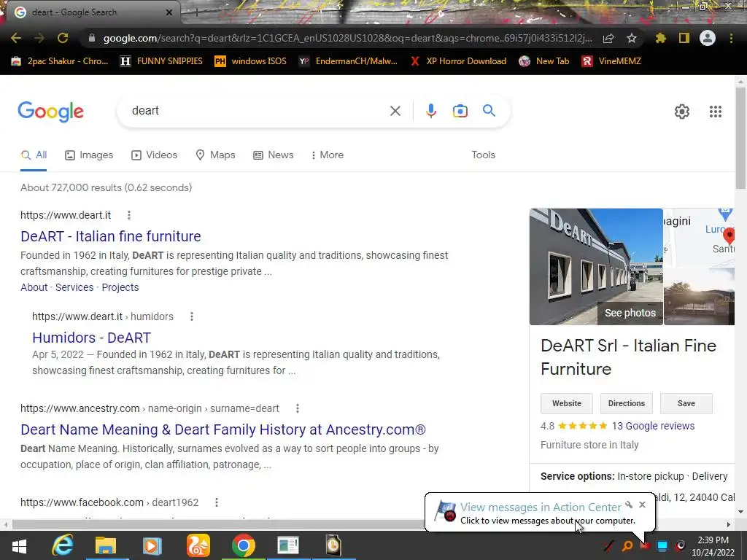
Task: Click the Directions button
Action: (626, 403)
